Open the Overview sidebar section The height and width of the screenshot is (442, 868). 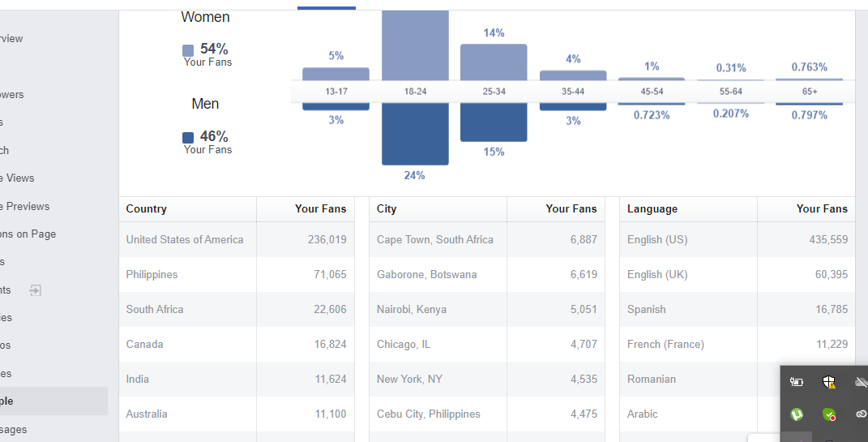[x=11, y=38]
